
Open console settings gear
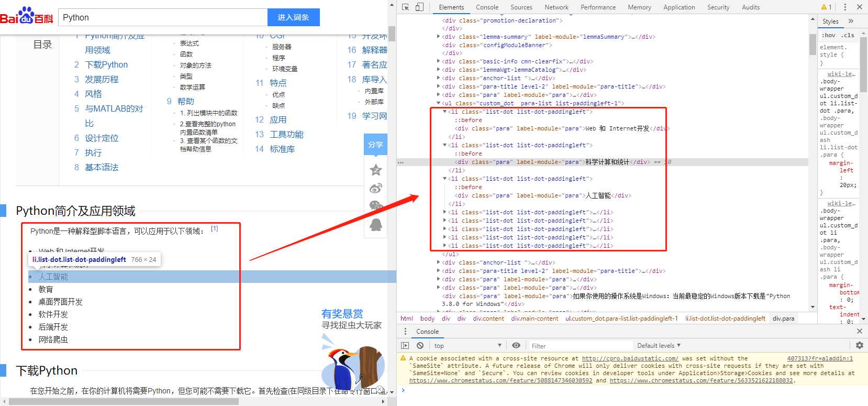tap(859, 345)
